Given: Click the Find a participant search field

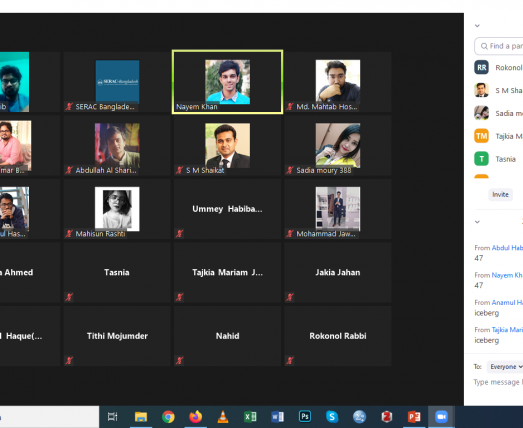Looking at the screenshot, I should click(499, 46).
